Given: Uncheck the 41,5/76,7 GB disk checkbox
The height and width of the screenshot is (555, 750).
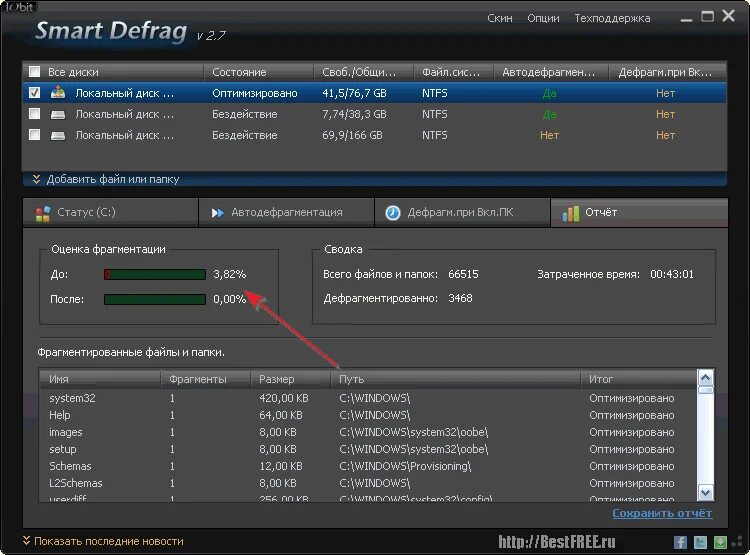Looking at the screenshot, I should point(34,93).
